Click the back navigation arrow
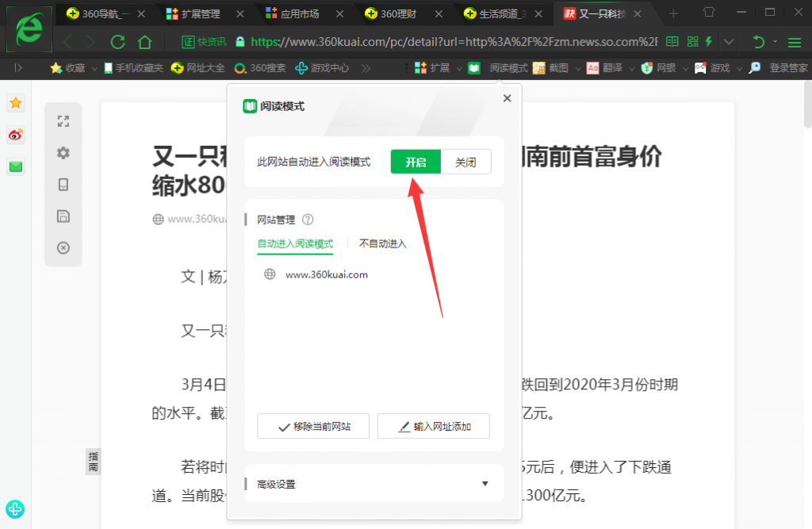Viewport: 812px width, 529px height. [x=67, y=42]
